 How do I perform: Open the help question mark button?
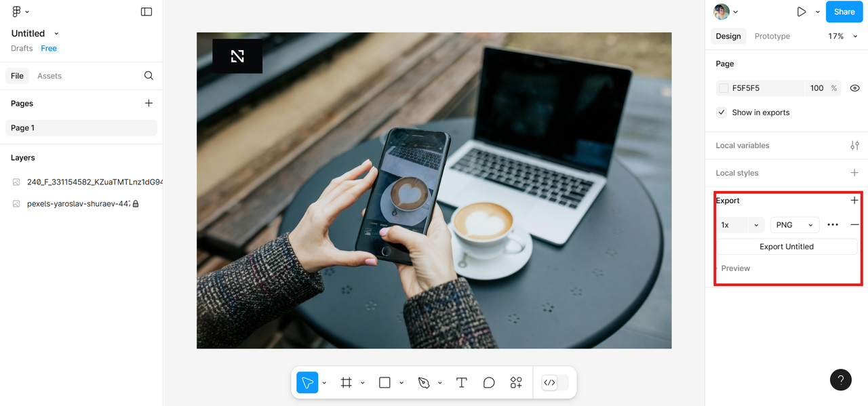(x=841, y=380)
